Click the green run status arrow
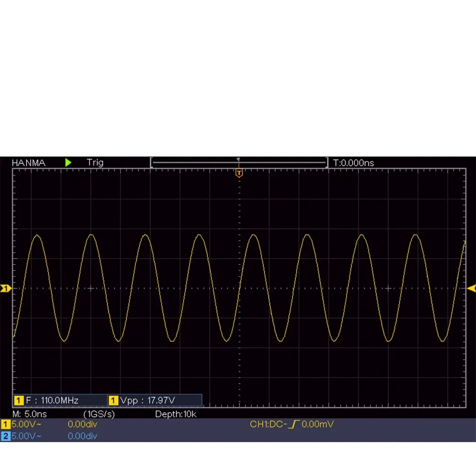This screenshot has width=476, height=476. [x=68, y=162]
